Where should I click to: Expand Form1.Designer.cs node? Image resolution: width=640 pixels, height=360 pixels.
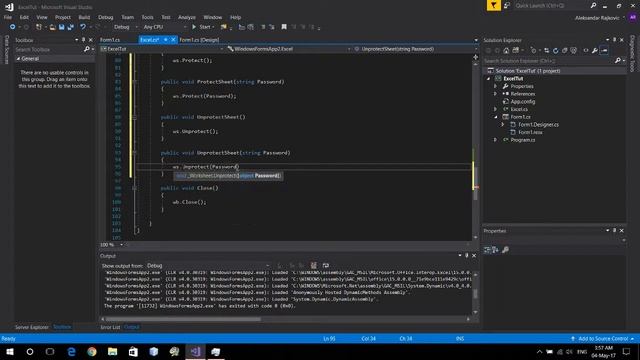(x=503, y=124)
